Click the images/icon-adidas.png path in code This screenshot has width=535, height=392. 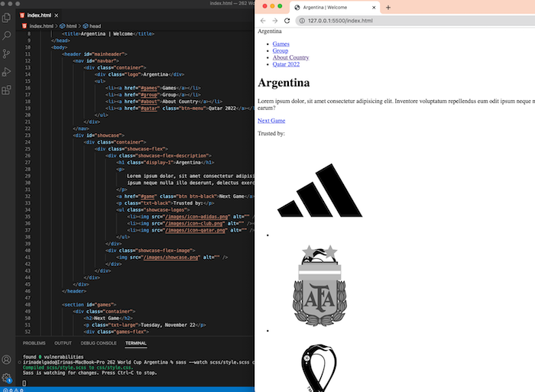197,217
